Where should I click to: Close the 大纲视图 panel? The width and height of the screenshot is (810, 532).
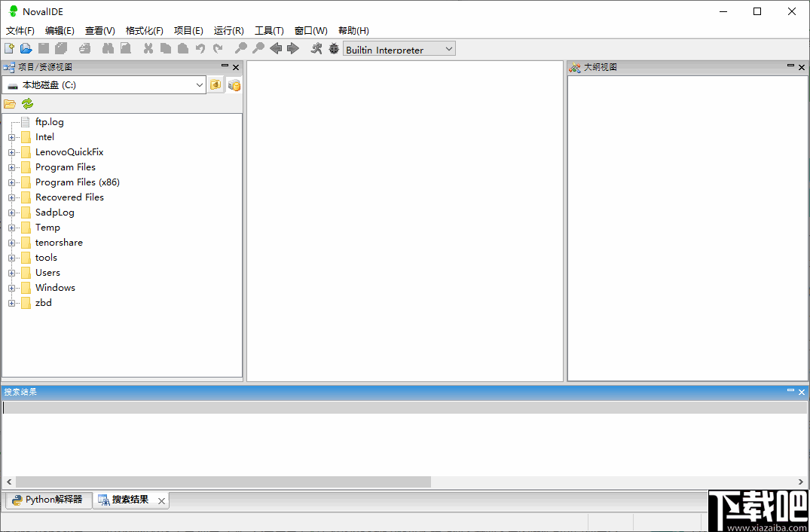pyautogui.click(x=802, y=67)
